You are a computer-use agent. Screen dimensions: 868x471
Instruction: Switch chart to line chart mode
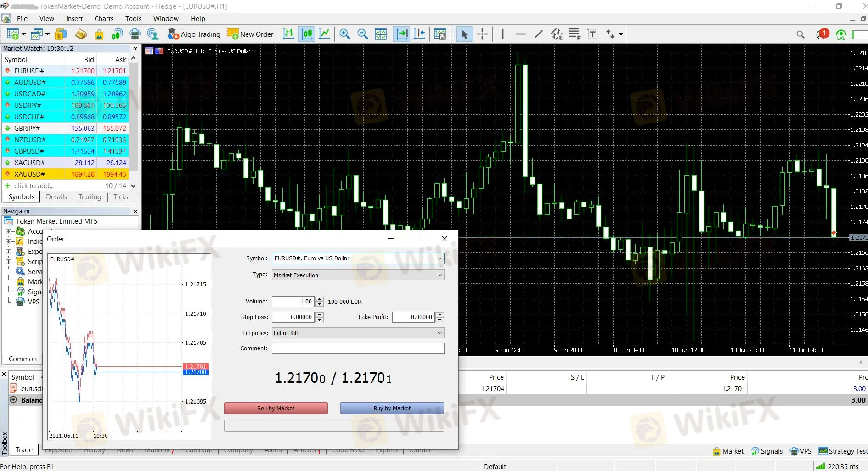point(324,34)
